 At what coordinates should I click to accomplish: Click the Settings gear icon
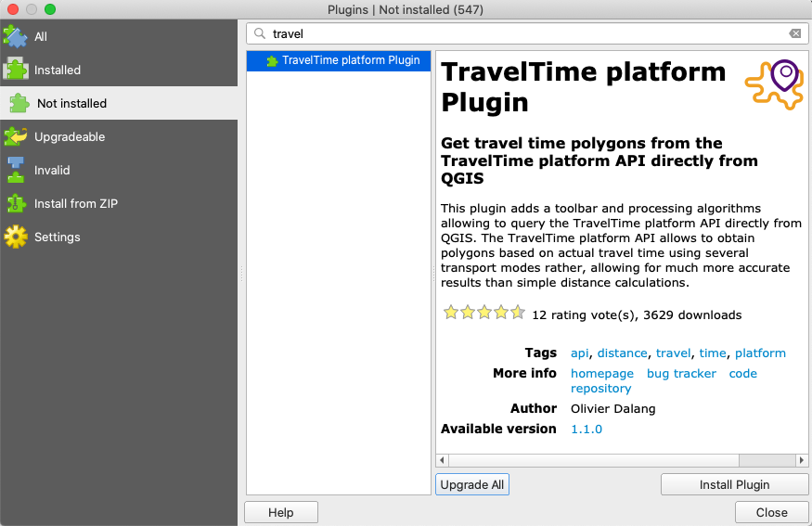(x=16, y=237)
